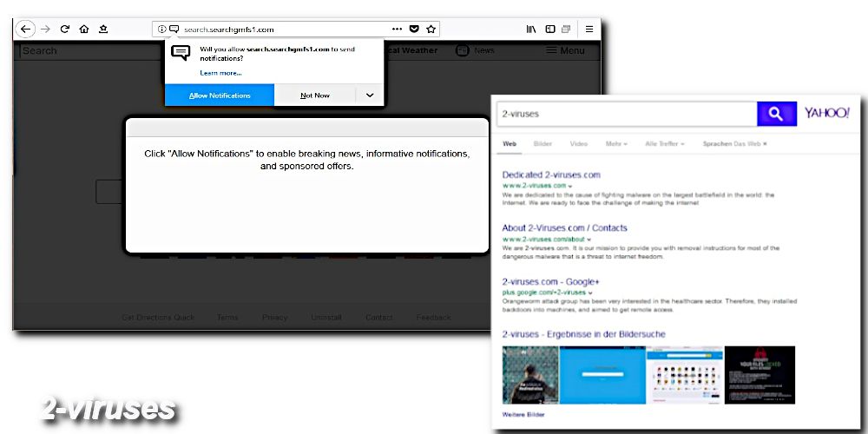The height and width of the screenshot is (434, 868).
Task: Click the speech bubble icon in notification prompt
Action: 181,53
